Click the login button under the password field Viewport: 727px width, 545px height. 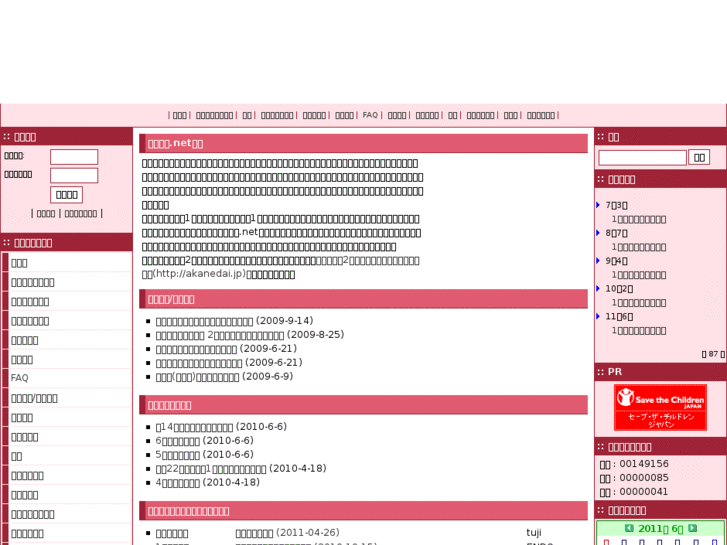66,195
